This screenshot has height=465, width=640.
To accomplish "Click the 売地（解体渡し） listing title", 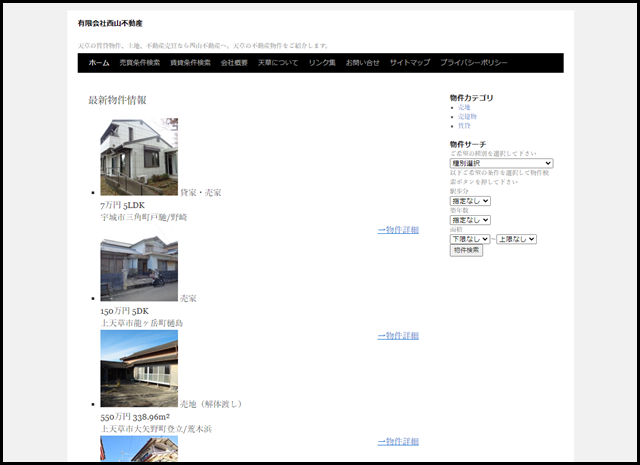I will tap(211, 404).
